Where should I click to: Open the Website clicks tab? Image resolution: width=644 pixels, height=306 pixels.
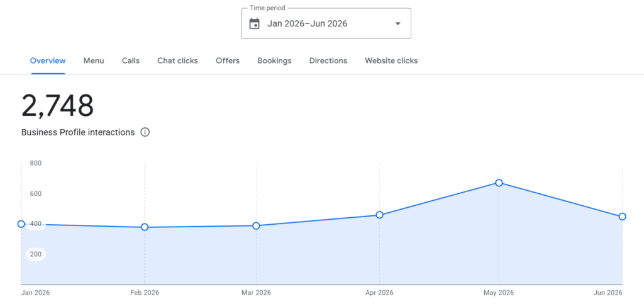pos(391,61)
